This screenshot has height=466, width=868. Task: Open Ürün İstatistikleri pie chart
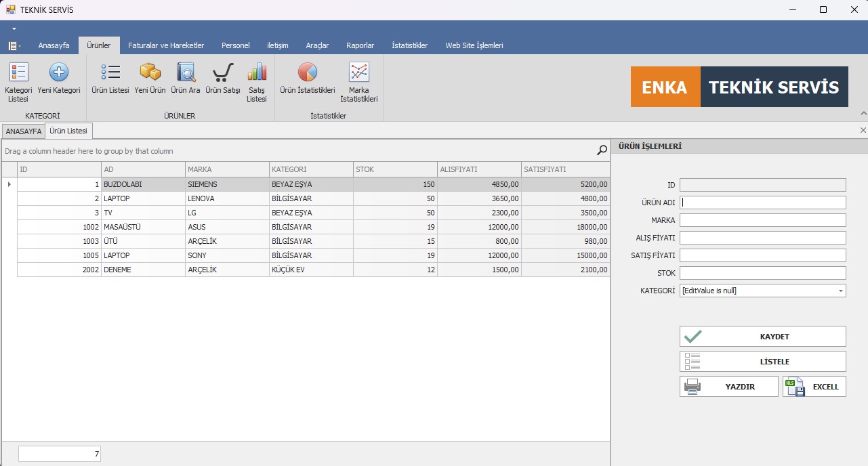click(308, 73)
